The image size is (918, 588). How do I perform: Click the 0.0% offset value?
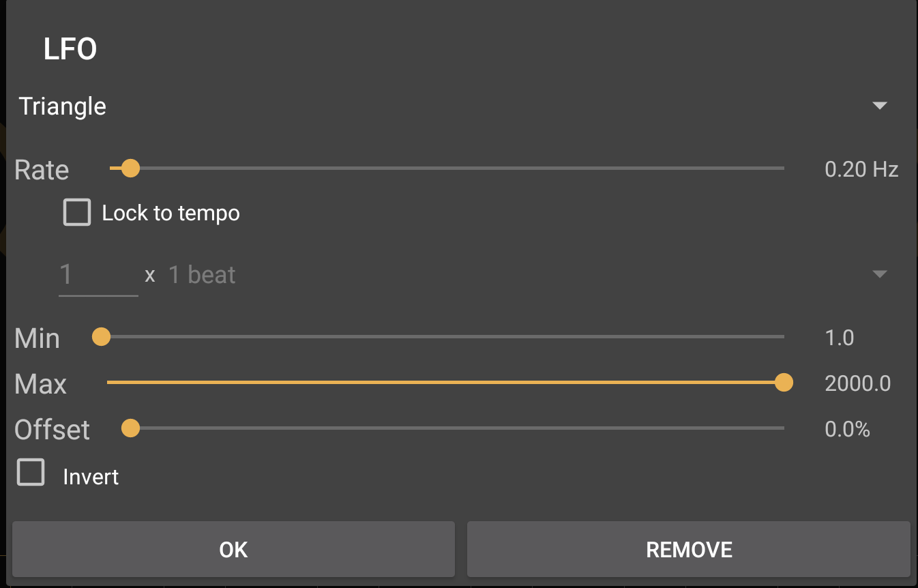tap(847, 429)
